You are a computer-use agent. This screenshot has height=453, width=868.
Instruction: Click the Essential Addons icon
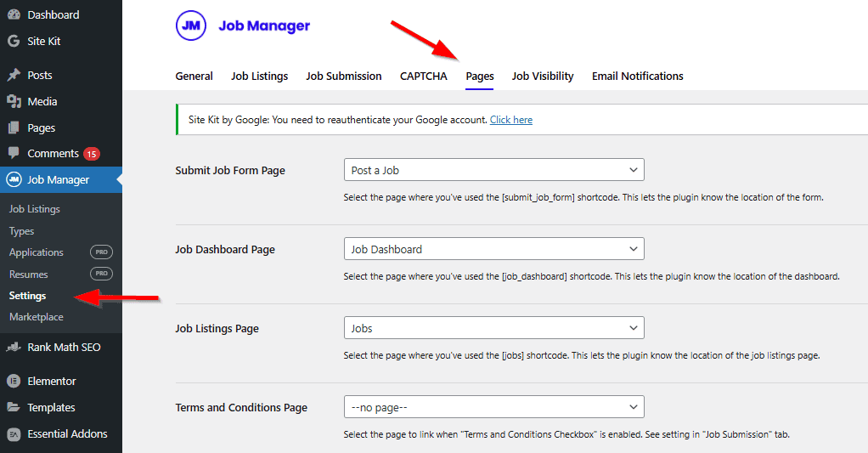[x=14, y=433]
